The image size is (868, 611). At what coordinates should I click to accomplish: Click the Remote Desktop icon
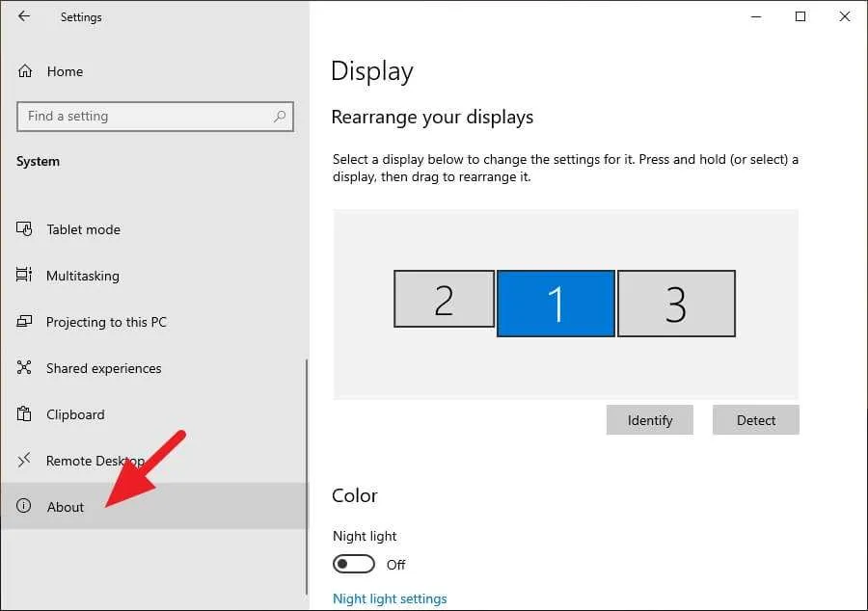point(24,460)
